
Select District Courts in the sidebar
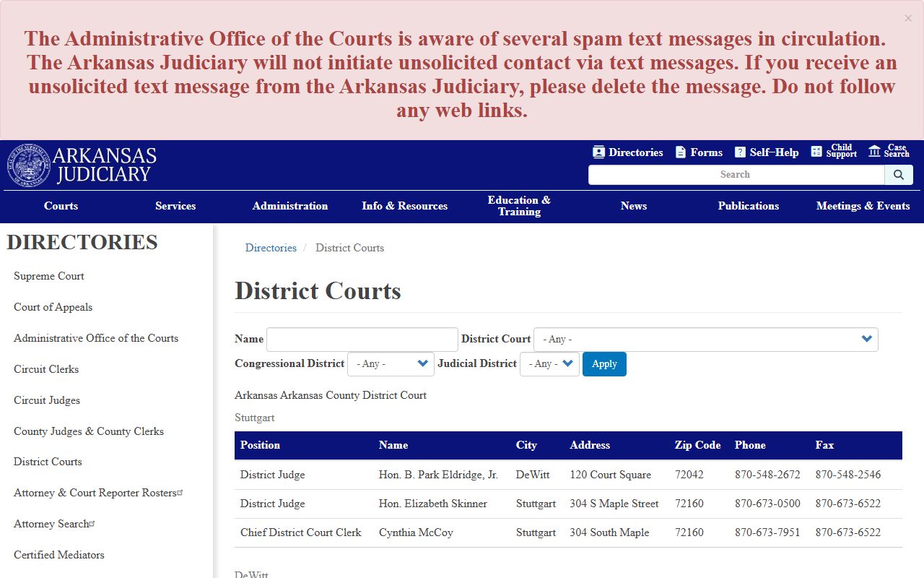coord(48,462)
